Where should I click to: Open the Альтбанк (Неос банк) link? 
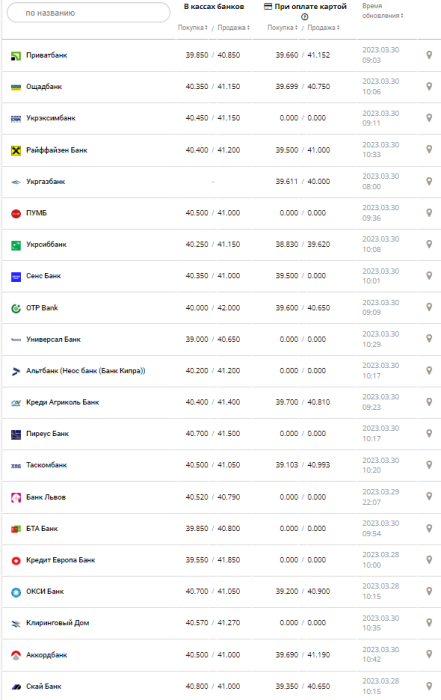[x=86, y=371]
